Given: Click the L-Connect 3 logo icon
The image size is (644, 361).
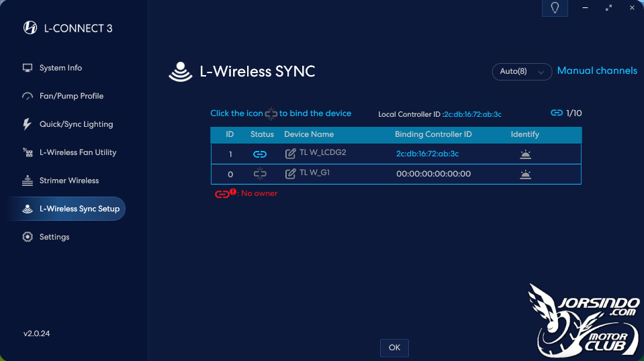Looking at the screenshot, I should point(30,28).
